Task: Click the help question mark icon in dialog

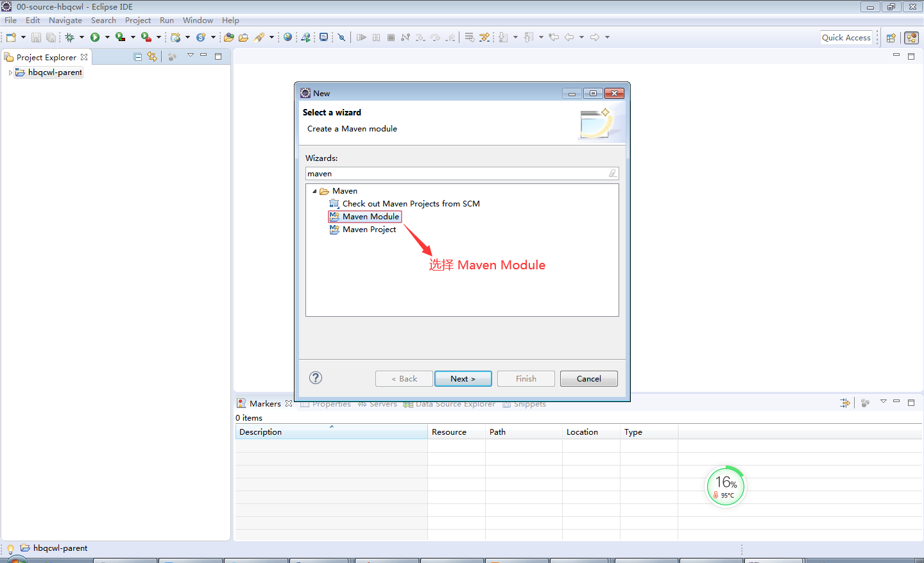Action: tap(316, 378)
